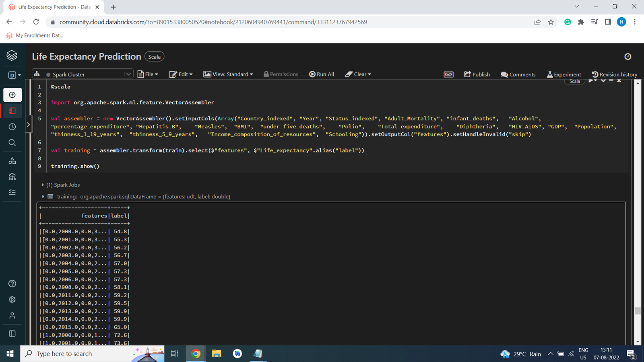Click the Run All button
The height and width of the screenshot is (362, 644).
coord(322,74)
